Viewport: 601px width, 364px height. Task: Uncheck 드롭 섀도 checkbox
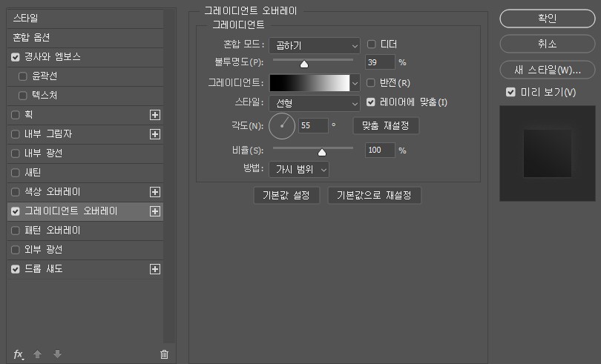16,269
